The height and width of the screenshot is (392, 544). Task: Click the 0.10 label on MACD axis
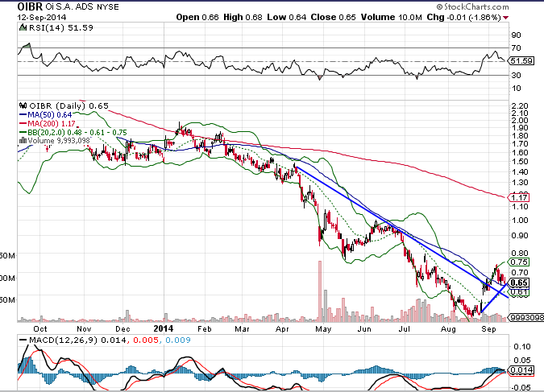click(522, 347)
